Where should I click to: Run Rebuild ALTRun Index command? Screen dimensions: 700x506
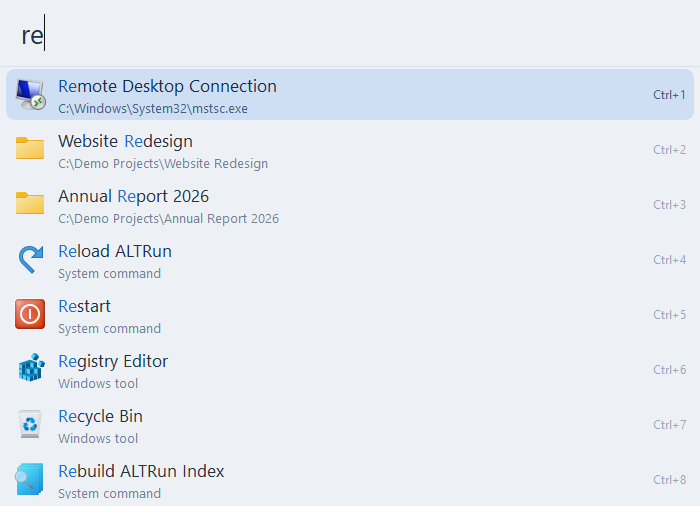click(350, 480)
